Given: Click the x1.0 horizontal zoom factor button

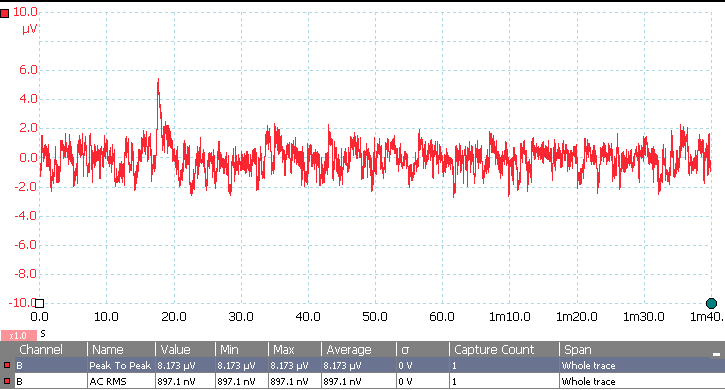Looking at the screenshot, I should click(x=18, y=335).
